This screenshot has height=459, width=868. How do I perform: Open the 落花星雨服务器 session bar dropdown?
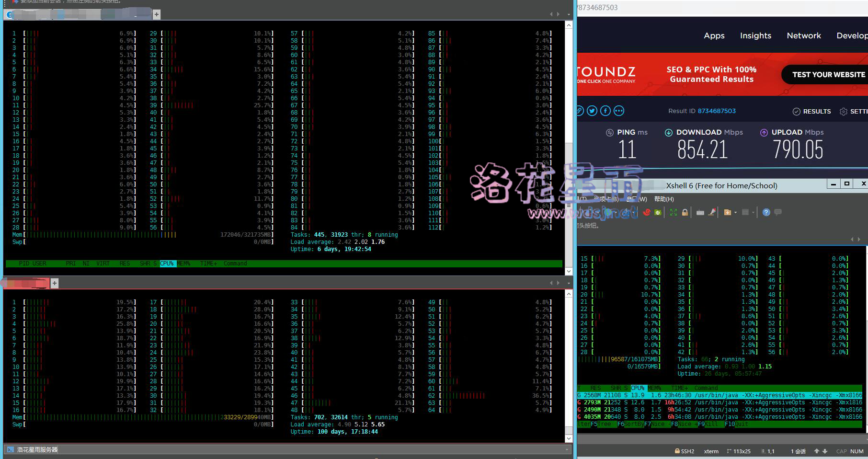click(567, 449)
